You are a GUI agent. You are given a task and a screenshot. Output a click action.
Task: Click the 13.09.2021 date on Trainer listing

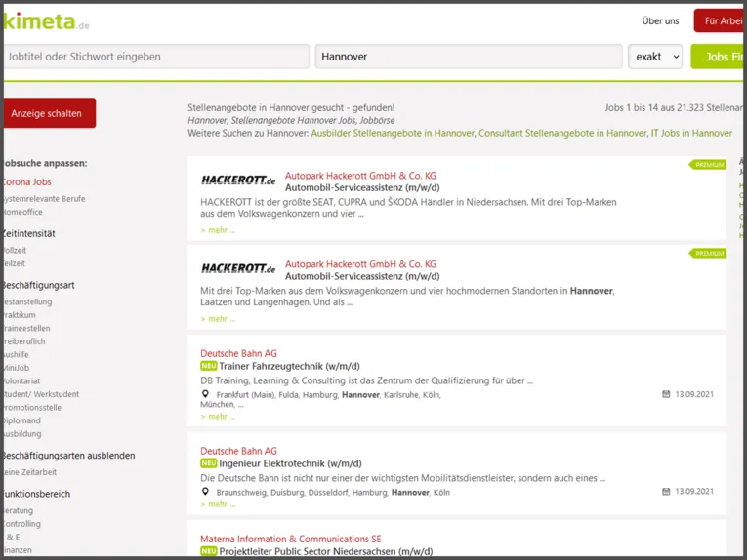694,394
